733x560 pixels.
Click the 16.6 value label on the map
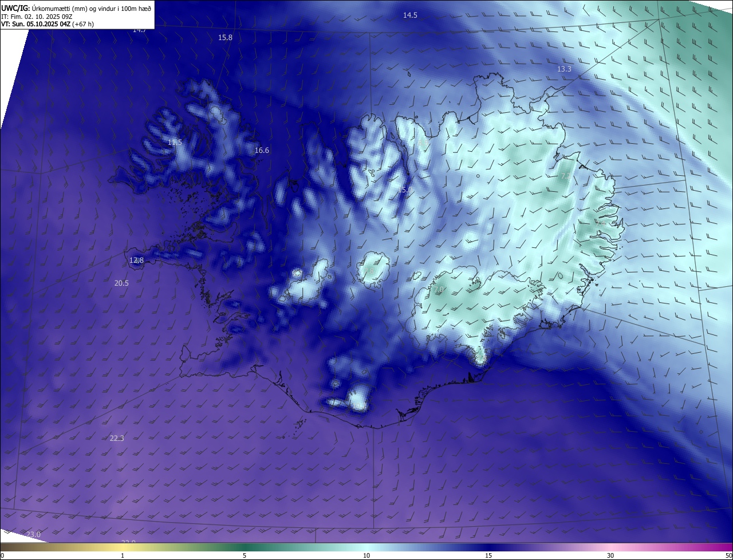click(262, 150)
